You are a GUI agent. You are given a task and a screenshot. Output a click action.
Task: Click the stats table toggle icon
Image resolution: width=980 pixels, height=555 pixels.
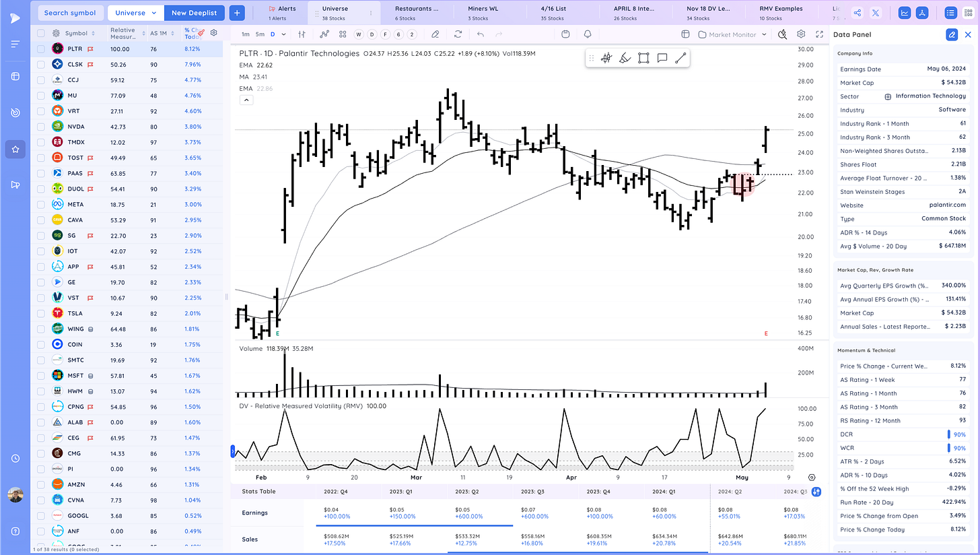coord(816,492)
